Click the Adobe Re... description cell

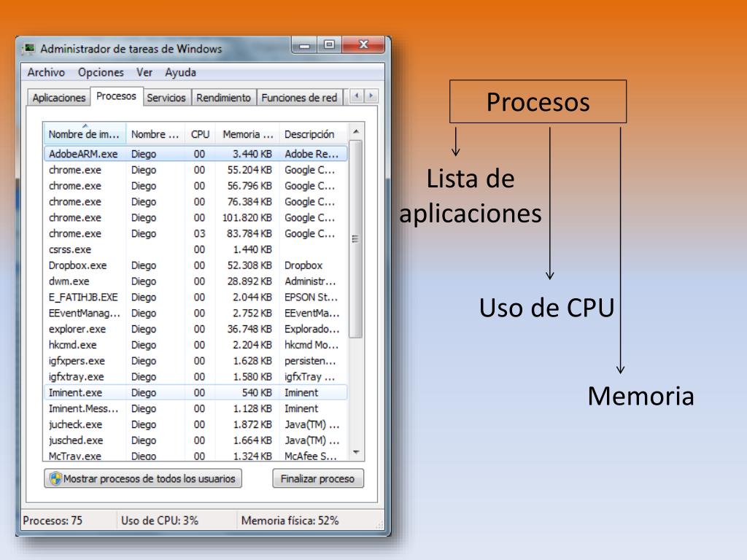(x=311, y=154)
